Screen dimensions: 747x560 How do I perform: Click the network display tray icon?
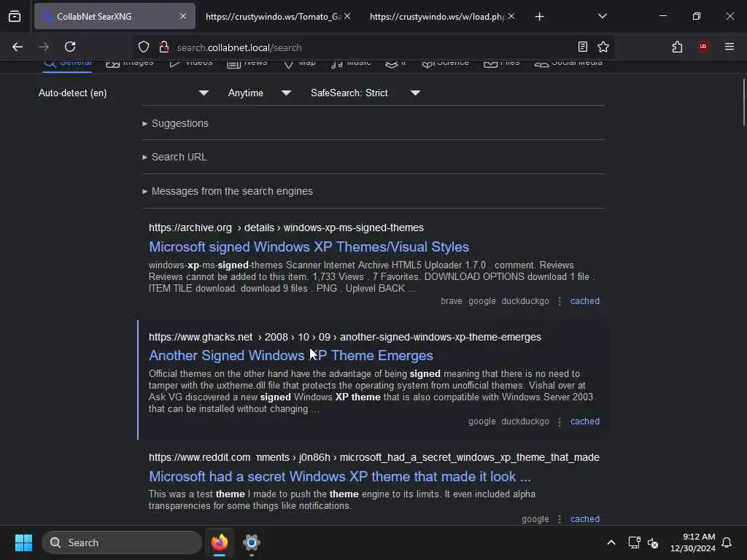tap(634, 542)
